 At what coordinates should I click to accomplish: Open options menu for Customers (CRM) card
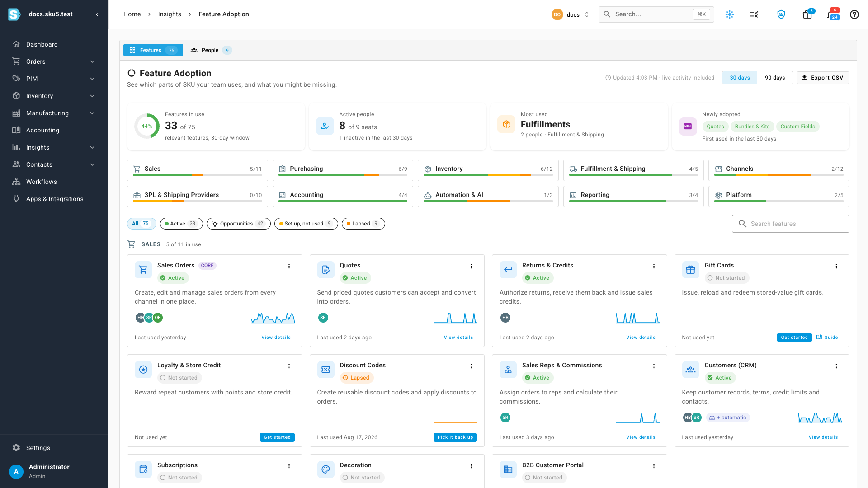click(x=836, y=366)
